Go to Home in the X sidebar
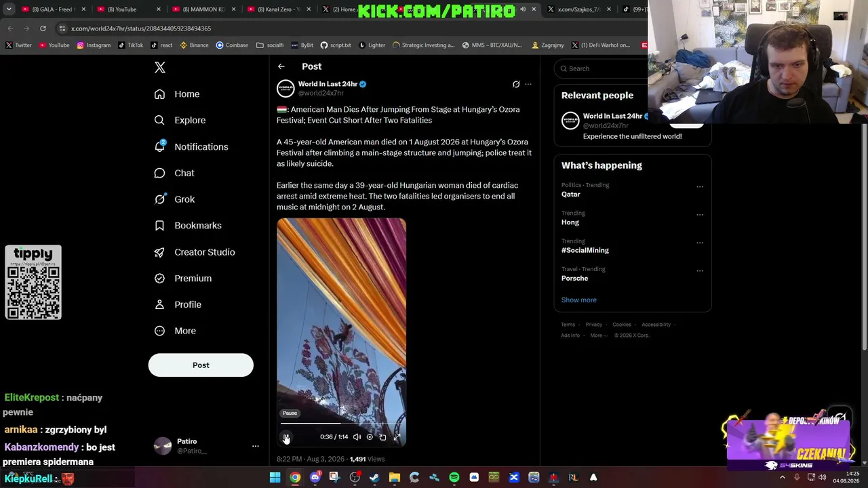The width and height of the screenshot is (868, 488). [177, 94]
